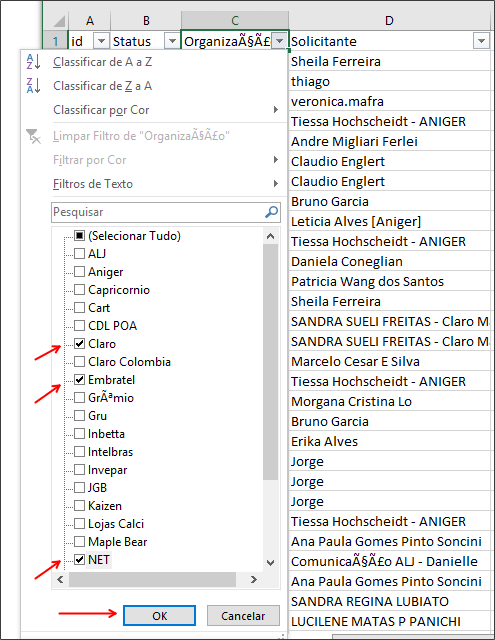The width and height of the screenshot is (495, 640).
Task: Open the Status column filter dropdown
Action: (x=172, y=41)
